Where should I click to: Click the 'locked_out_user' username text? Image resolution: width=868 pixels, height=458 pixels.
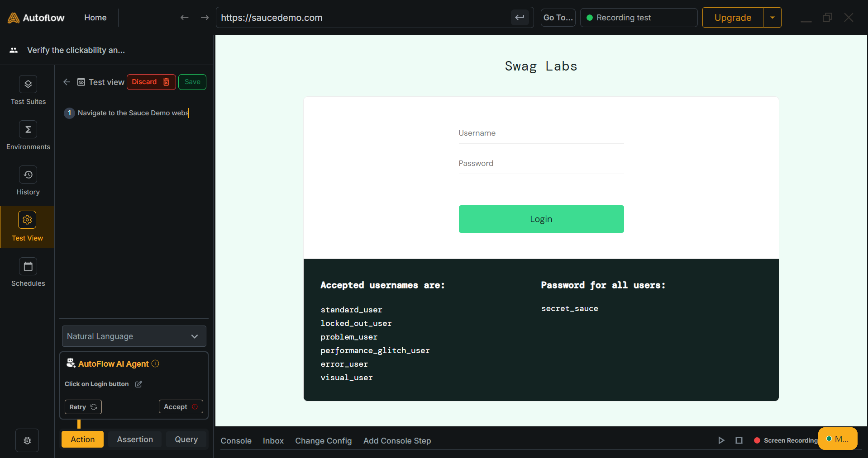click(356, 323)
